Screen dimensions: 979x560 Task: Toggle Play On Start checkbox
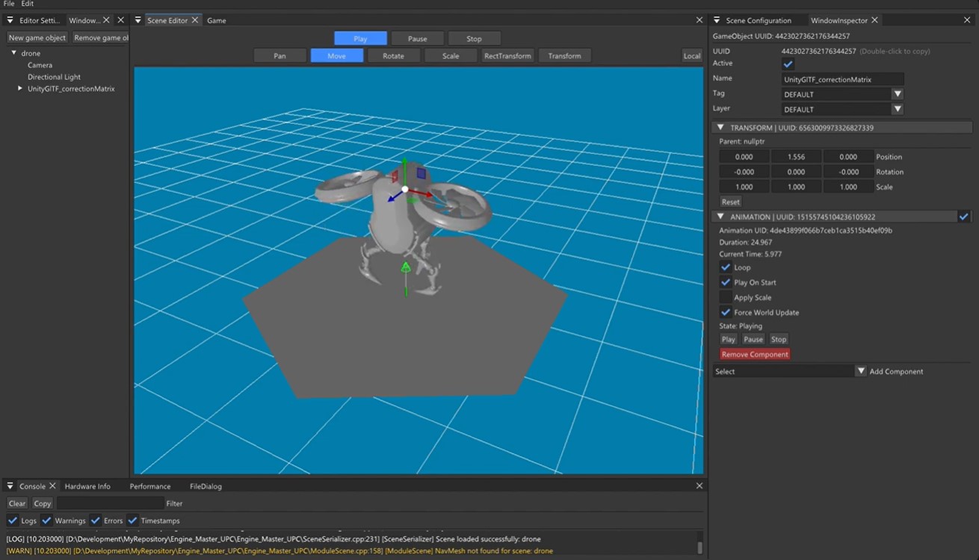tap(725, 282)
